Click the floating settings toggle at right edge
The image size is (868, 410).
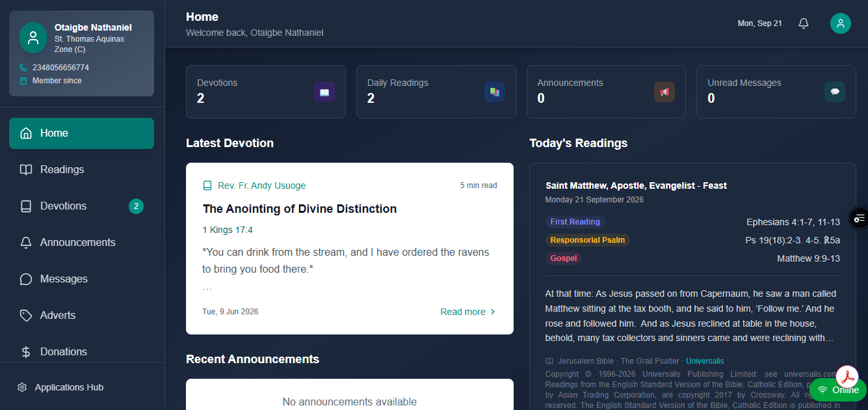(x=859, y=217)
